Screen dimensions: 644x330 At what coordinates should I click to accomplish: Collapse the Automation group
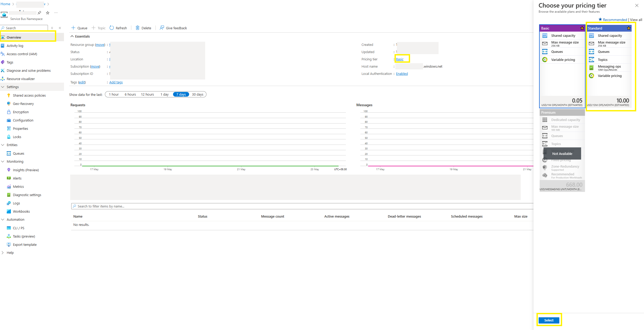pos(3,220)
